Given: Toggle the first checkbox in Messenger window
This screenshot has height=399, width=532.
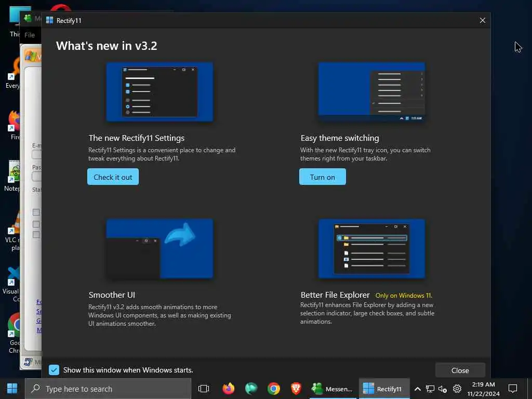Looking at the screenshot, I should (36, 212).
